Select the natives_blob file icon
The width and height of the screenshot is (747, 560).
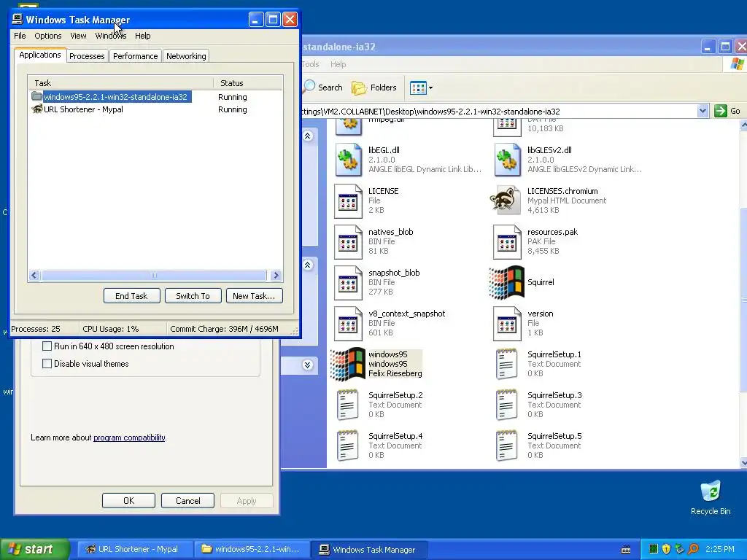[348, 242]
